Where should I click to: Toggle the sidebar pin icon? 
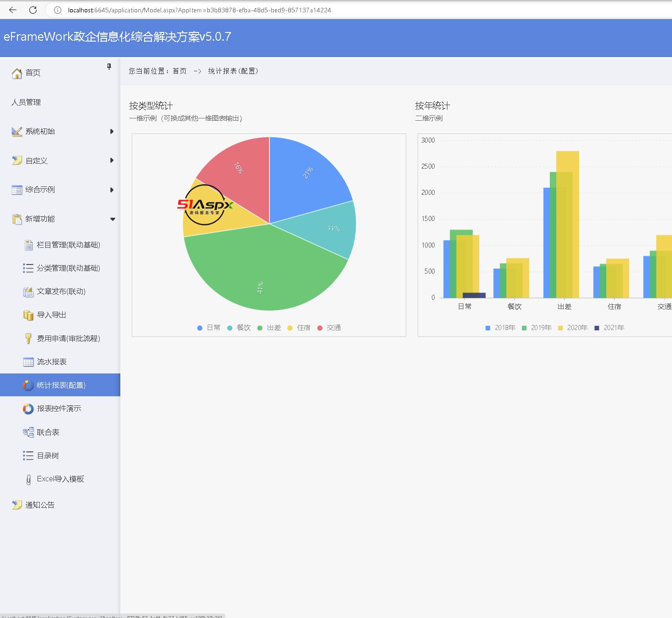pyautogui.click(x=109, y=67)
